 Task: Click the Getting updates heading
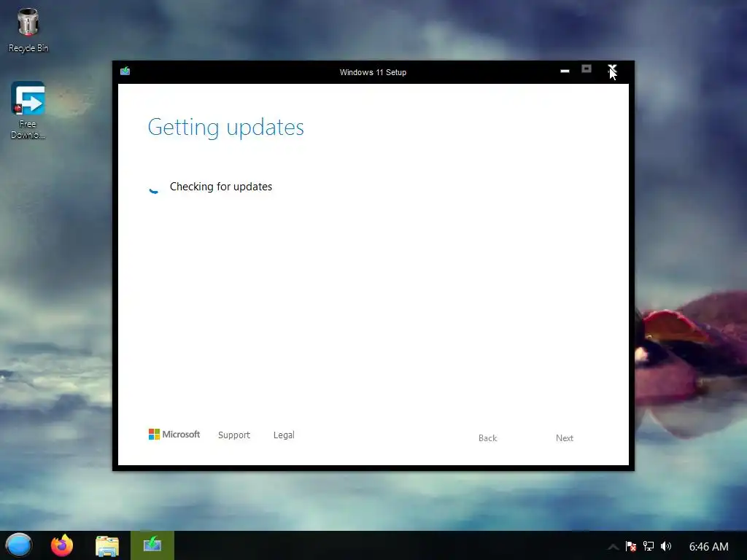pos(226,128)
